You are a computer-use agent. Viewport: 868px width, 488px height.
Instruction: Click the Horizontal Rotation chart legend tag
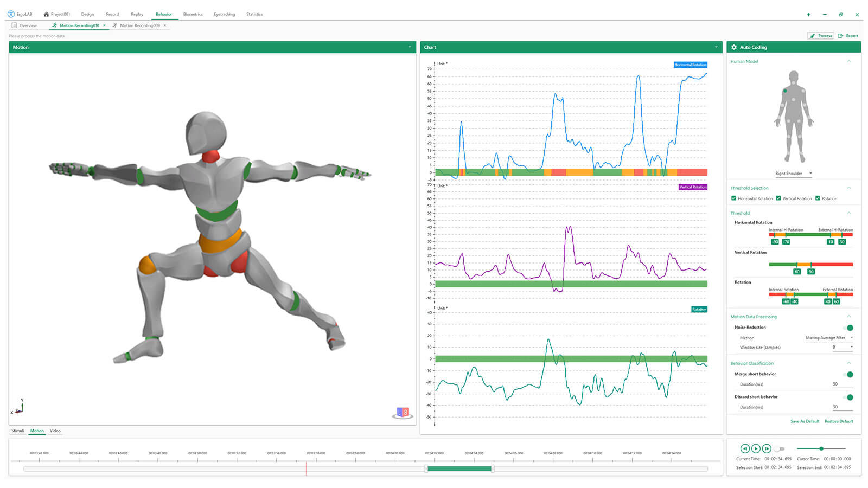tap(690, 65)
